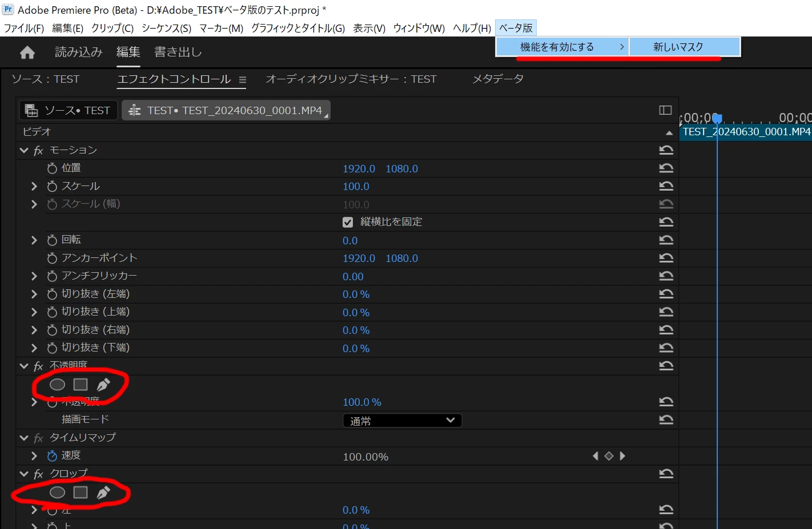Add or remove 速度 keyframe diamond
The image size is (812, 529).
coord(609,456)
